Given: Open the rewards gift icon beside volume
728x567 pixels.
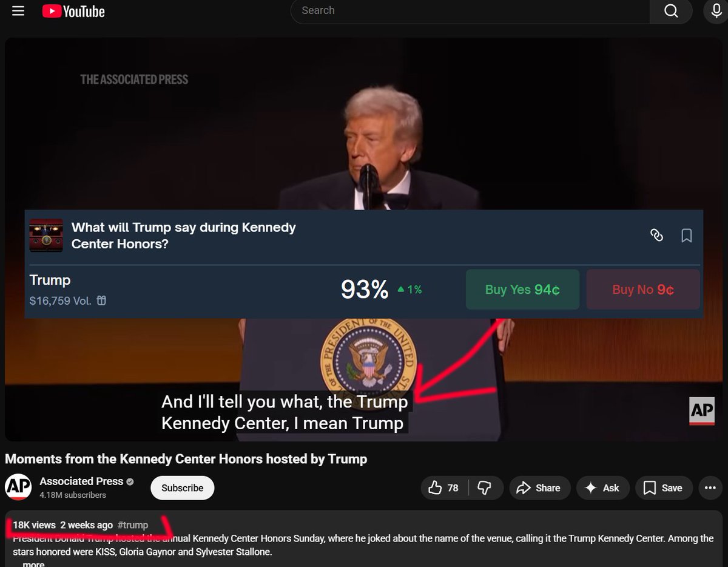Looking at the screenshot, I should pyautogui.click(x=102, y=300).
